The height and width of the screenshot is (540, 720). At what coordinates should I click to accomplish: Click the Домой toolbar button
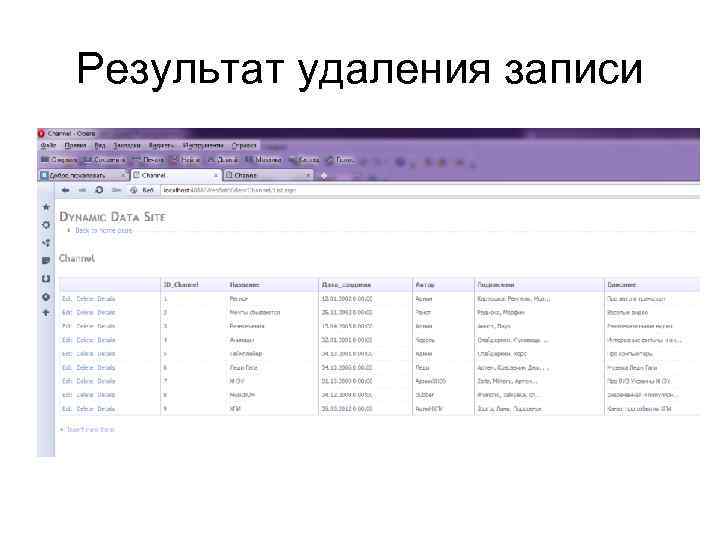point(223,160)
